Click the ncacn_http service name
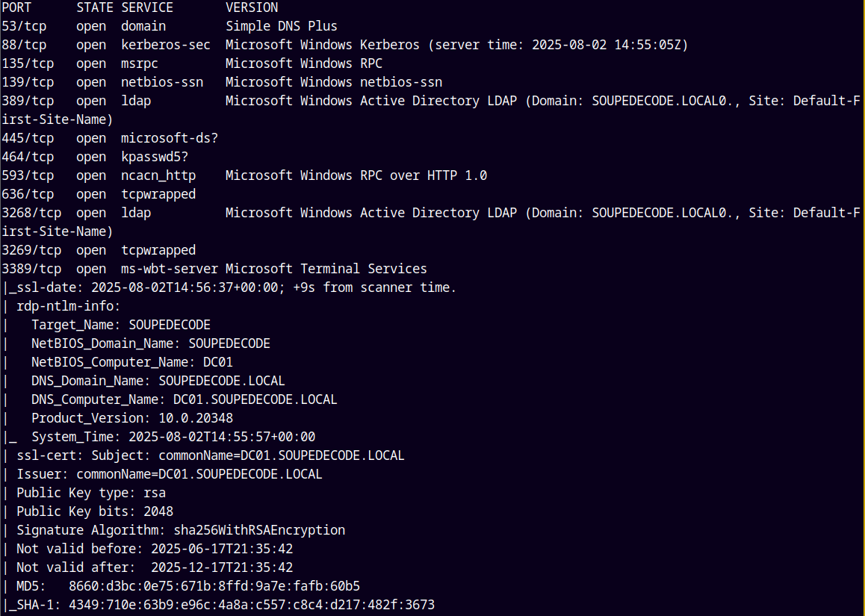Image resolution: width=865 pixels, height=616 pixels. (158, 175)
